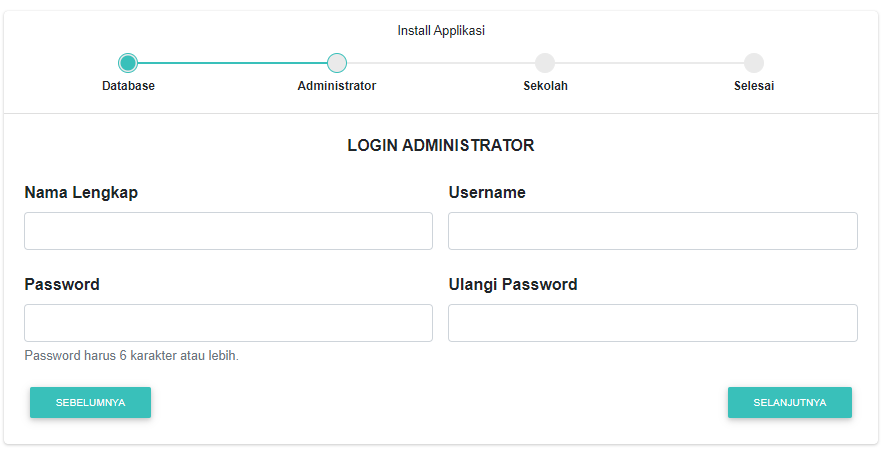Click the Administrator step circle indicator

[x=337, y=63]
